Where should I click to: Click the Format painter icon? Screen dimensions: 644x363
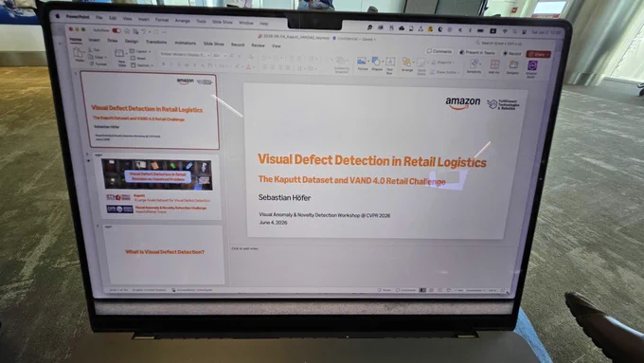pos(93,64)
